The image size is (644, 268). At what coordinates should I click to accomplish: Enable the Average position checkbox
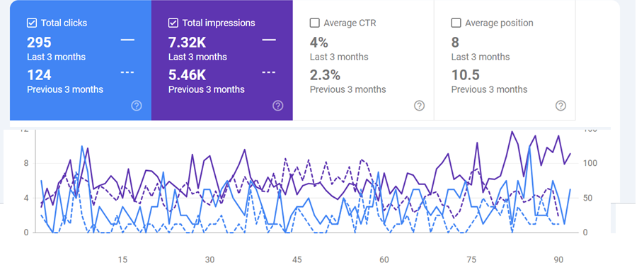coord(456,23)
